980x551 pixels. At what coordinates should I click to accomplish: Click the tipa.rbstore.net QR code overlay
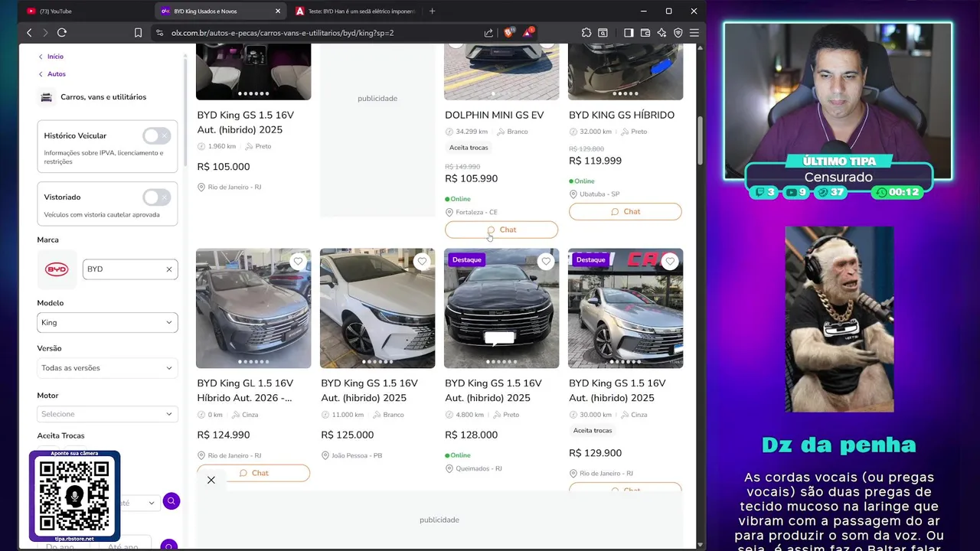[x=74, y=497]
